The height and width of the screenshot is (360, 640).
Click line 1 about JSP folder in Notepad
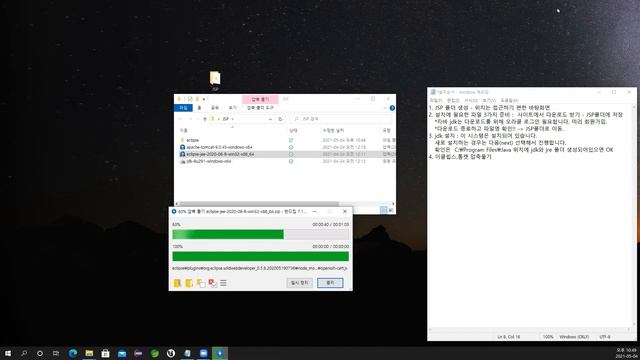(x=489, y=107)
